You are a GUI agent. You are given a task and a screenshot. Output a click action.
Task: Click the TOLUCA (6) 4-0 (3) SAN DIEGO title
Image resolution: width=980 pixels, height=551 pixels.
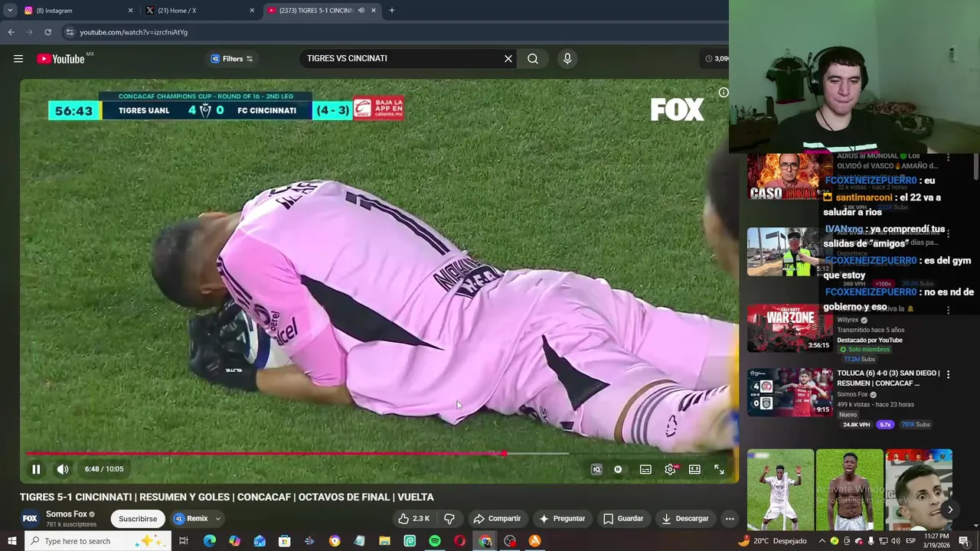(888, 378)
